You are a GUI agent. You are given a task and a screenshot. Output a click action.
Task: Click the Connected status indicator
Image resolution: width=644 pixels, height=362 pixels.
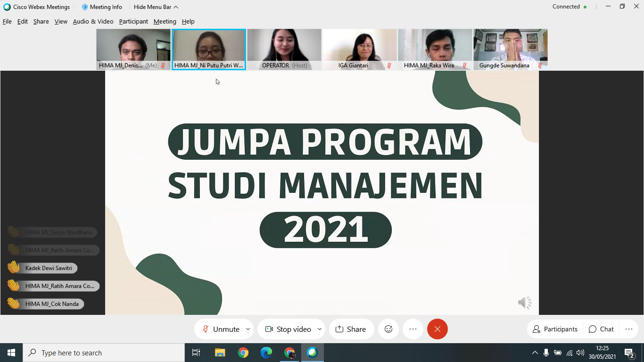tap(570, 7)
